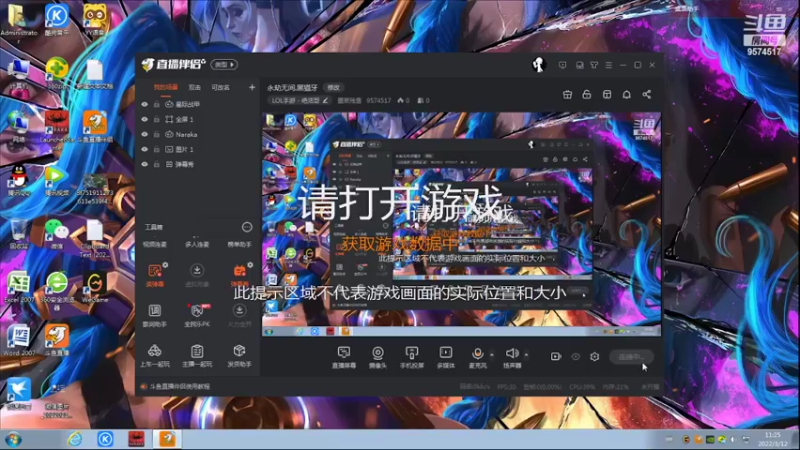The image size is (800, 450).
Task: Open 手机投屏 phone casting
Action: 412,357
